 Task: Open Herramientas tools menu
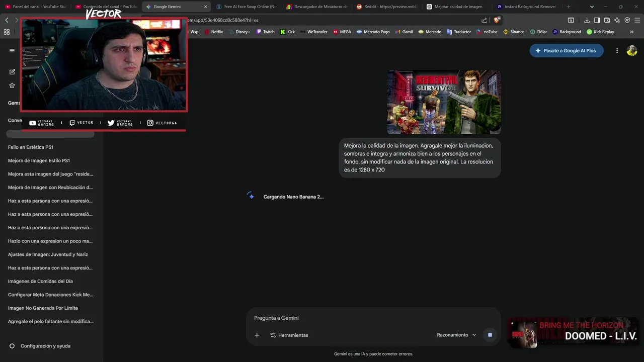[x=289, y=335]
